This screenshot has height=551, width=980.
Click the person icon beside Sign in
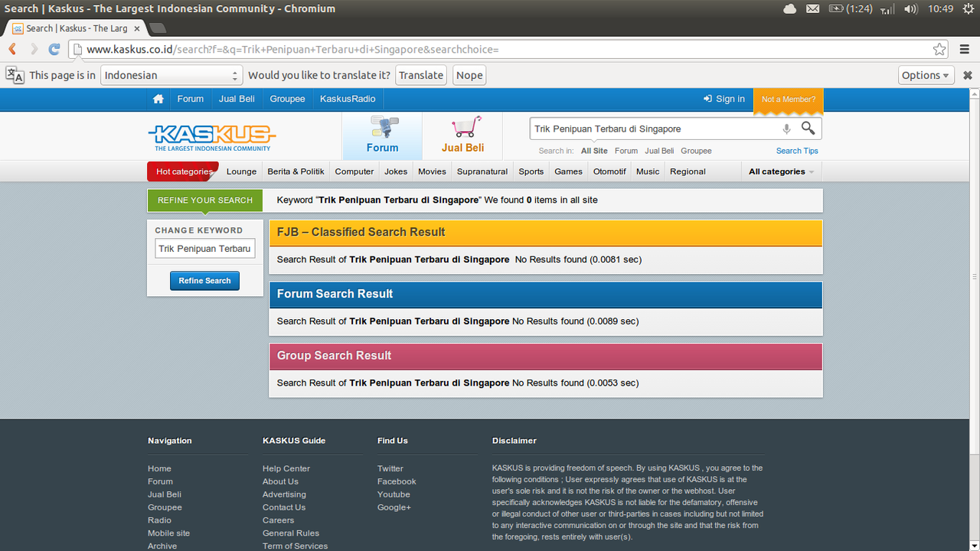[x=707, y=99]
